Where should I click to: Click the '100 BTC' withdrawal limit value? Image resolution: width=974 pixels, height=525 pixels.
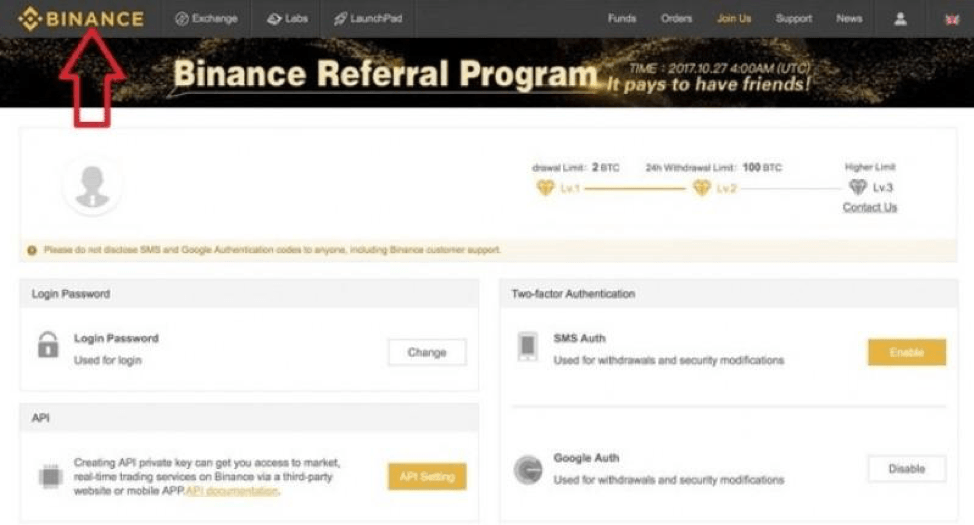(x=762, y=168)
